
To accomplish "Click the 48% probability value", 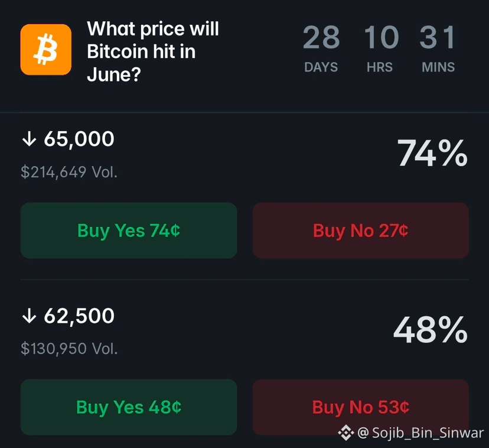I will click(x=431, y=330).
